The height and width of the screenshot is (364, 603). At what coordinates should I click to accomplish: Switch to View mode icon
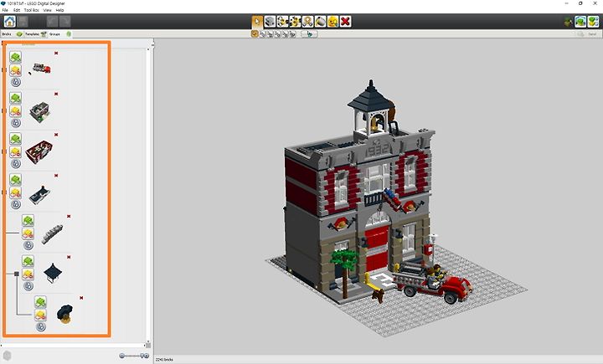(580, 22)
